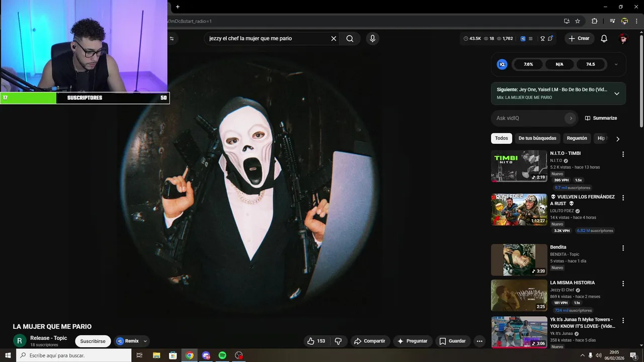This screenshot has height=362, width=644.
Task: Click Suscribirse to the channel
Action: coord(93,341)
